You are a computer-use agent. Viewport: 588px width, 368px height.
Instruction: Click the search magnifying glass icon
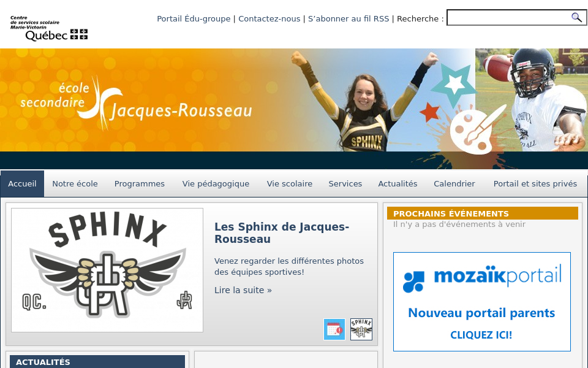(576, 17)
